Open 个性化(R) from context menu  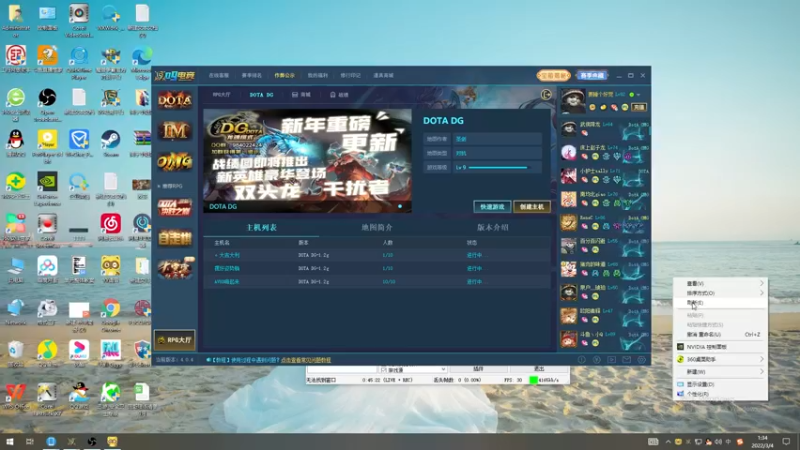720,394
